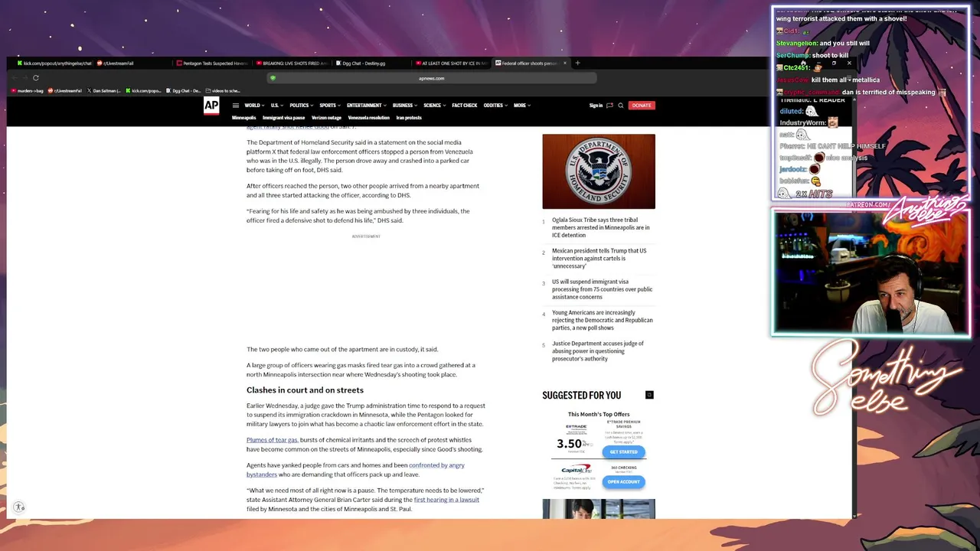
Task: Click the ad info icon beside Suggested For You
Action: pyautogui.click(x=649, y=395)
